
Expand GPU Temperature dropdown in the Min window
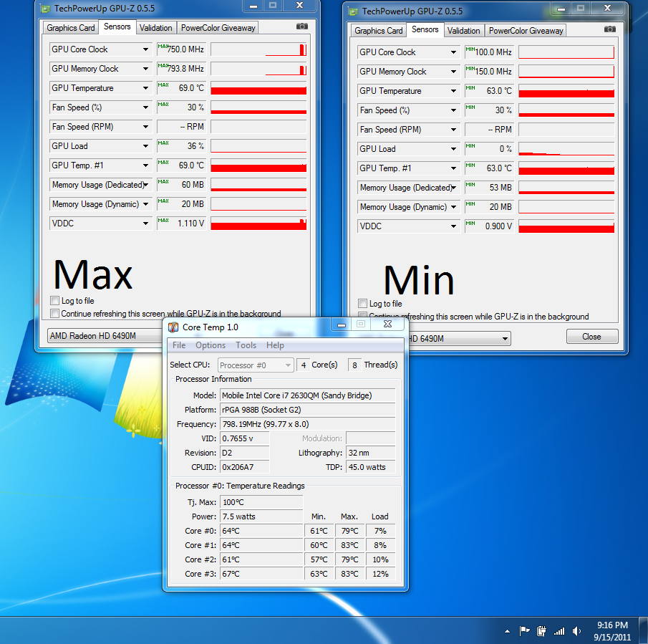point(453,91)
